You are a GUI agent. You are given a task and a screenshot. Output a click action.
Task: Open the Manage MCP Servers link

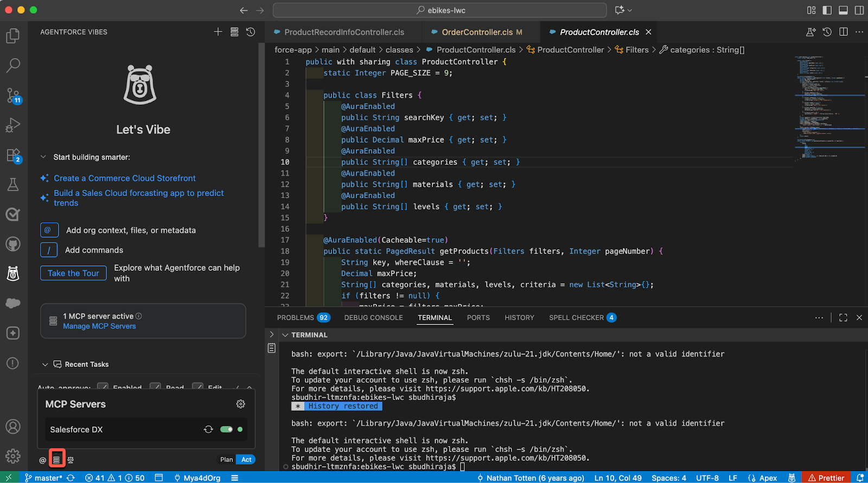tap(99, 326)
